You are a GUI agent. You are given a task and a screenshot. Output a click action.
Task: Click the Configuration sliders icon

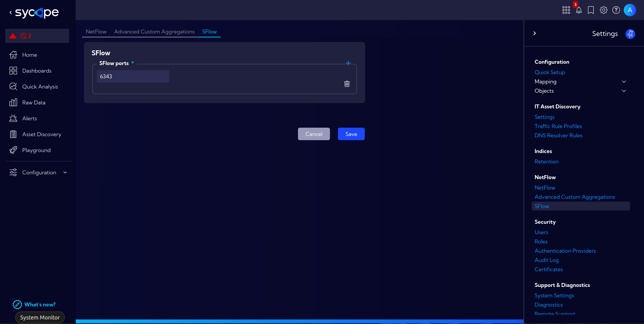pos(13,172)
